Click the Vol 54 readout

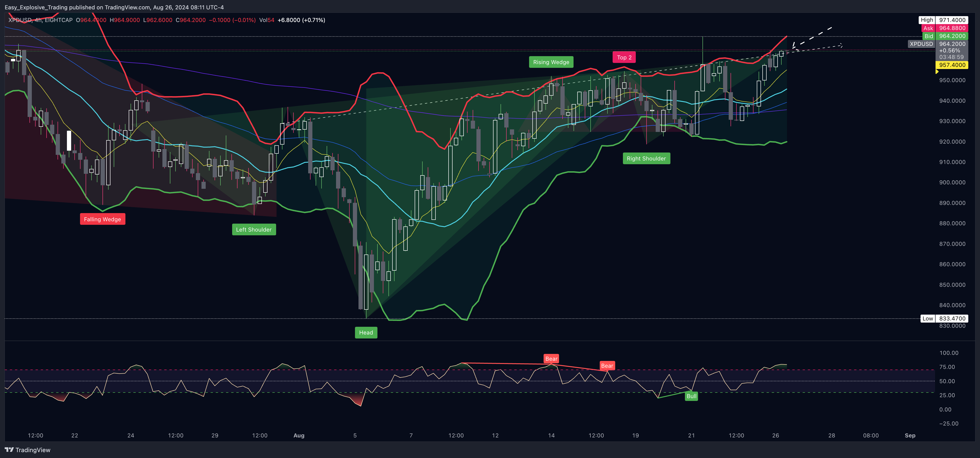[x=267, y=20]
